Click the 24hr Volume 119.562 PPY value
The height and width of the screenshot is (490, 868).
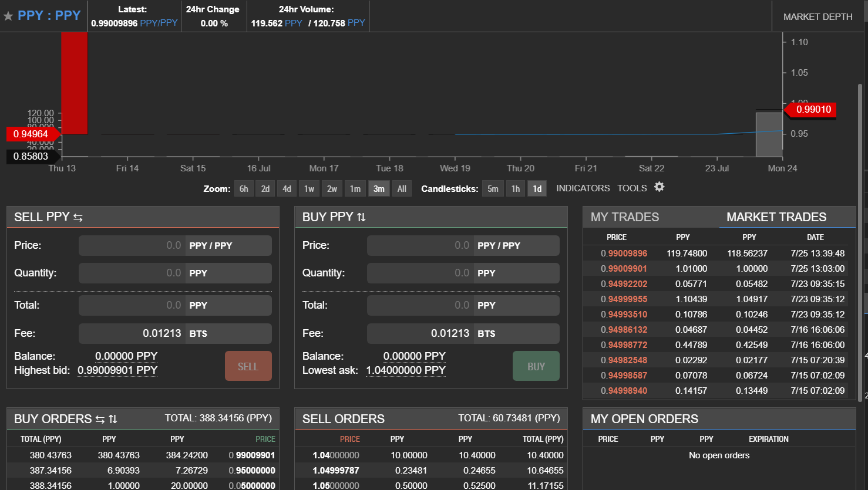click(x=277, y=23)
